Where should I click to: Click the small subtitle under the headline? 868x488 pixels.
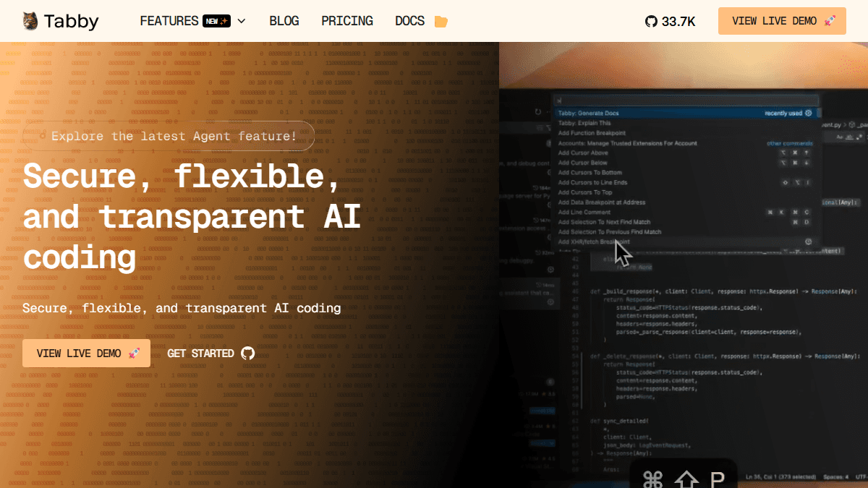[182, 308]
